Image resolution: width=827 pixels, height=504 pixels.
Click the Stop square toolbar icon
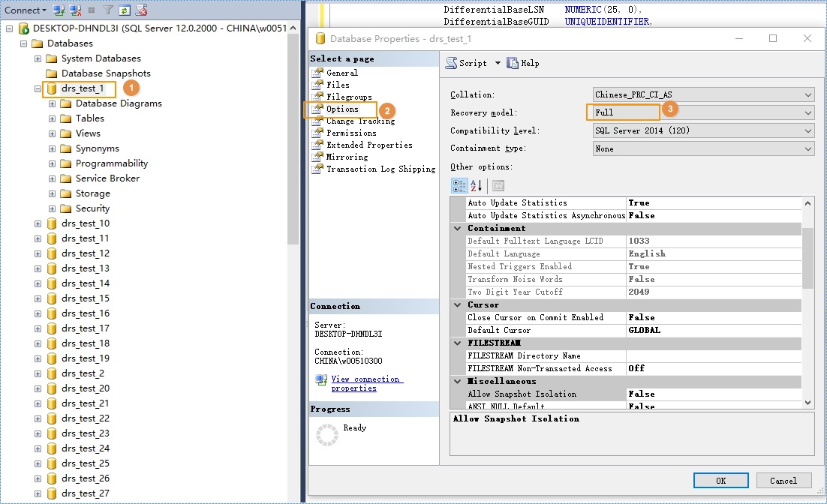pyautogui.click(x=92, y=10)
